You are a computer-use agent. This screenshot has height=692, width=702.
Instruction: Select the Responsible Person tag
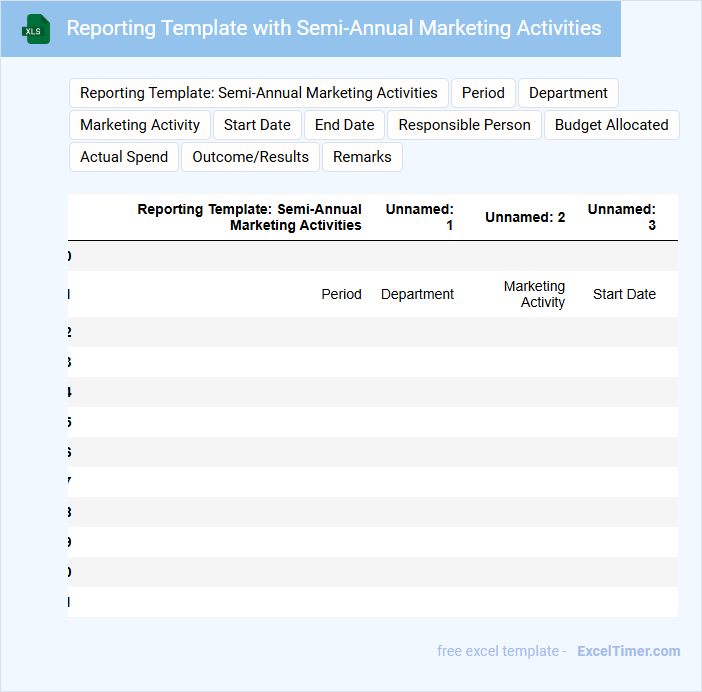pos(465,125)
